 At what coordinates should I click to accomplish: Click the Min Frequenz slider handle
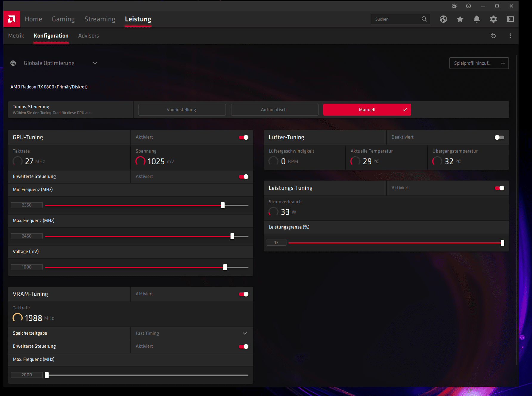pos(223,205)
